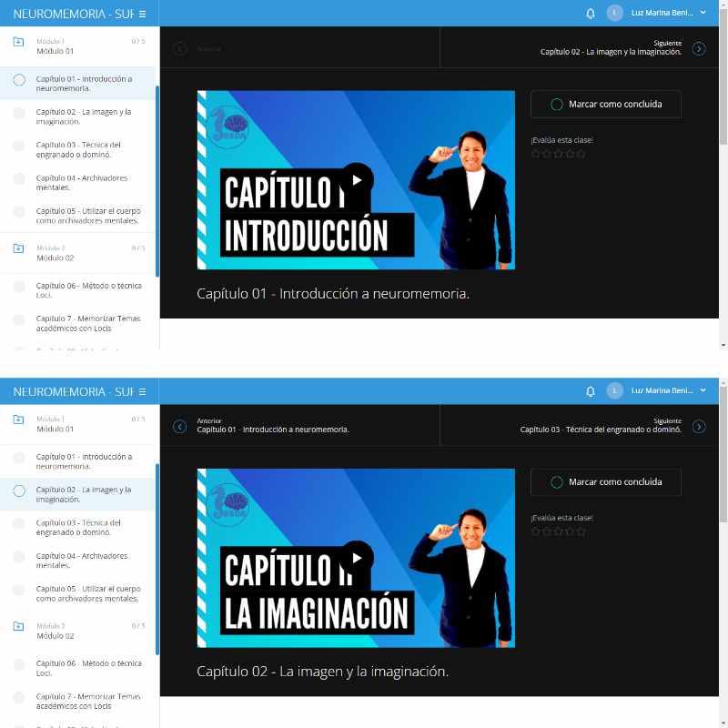Mark Capítulo 02 La imagen class as concluded
This screenshot has width=728, height=728.
coord(605,481)
